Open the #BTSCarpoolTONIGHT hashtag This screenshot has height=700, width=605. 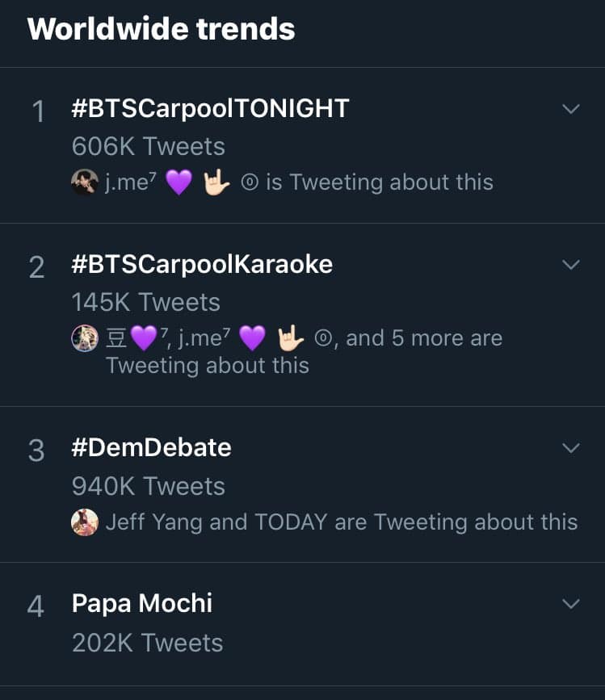coord(210,108)
